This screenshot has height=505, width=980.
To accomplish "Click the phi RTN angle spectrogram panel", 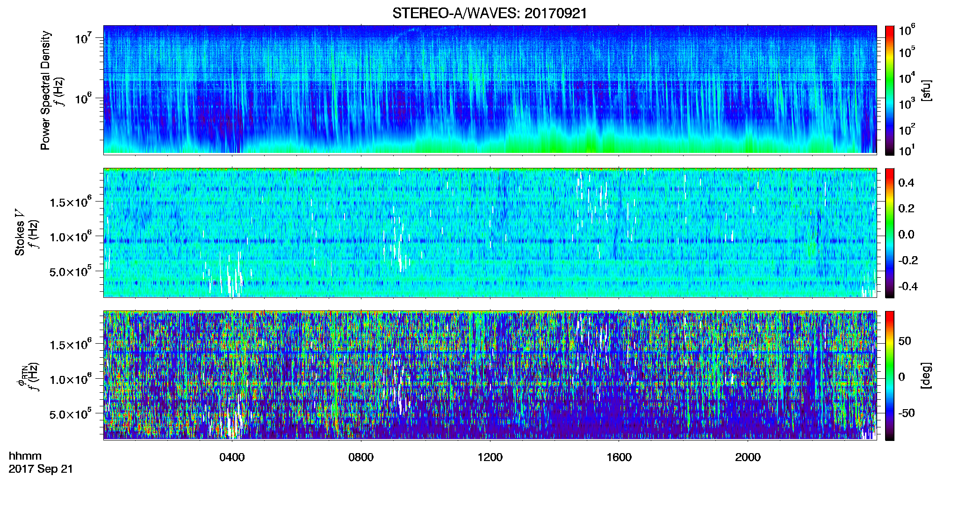I will (490, 375).
